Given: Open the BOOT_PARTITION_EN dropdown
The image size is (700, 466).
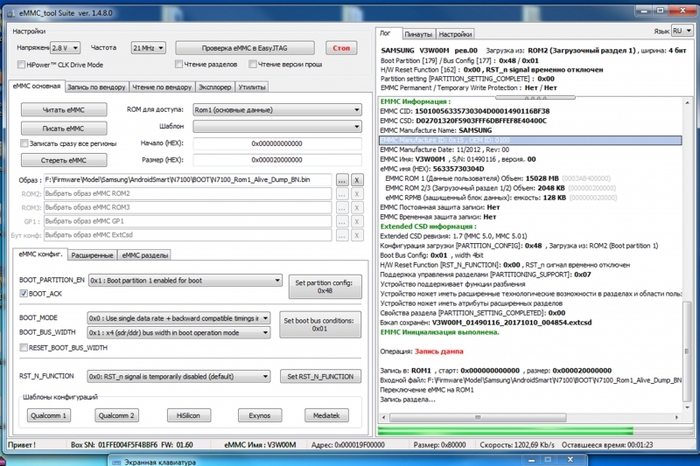Looking at the screenshot, I should [x=180, y=283].
